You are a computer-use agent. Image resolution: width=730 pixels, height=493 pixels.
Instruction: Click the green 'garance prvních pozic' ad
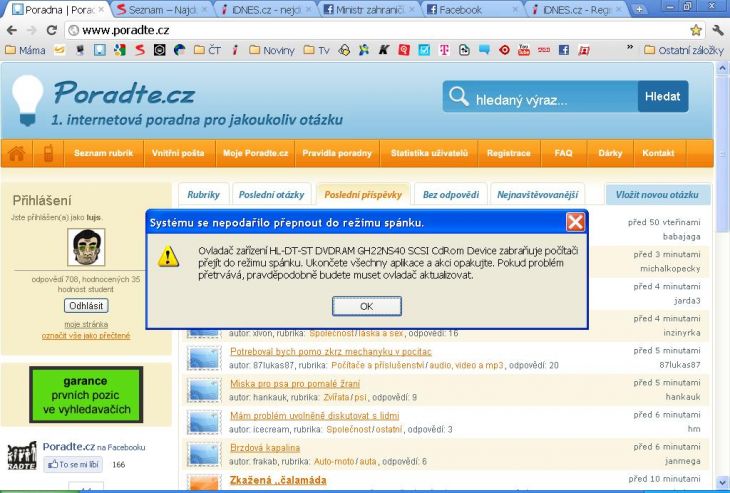click(86, 395)
